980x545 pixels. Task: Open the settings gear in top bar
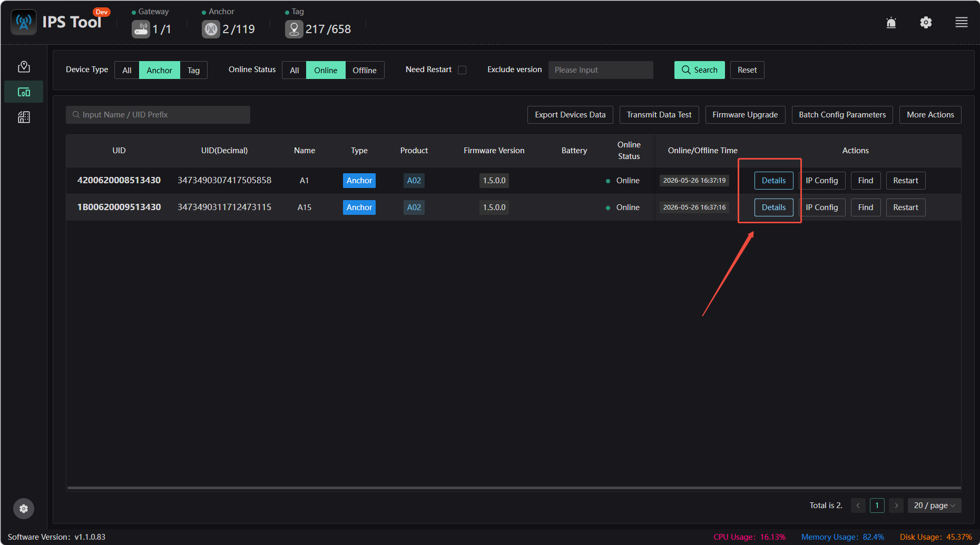[x=926, y=22]
